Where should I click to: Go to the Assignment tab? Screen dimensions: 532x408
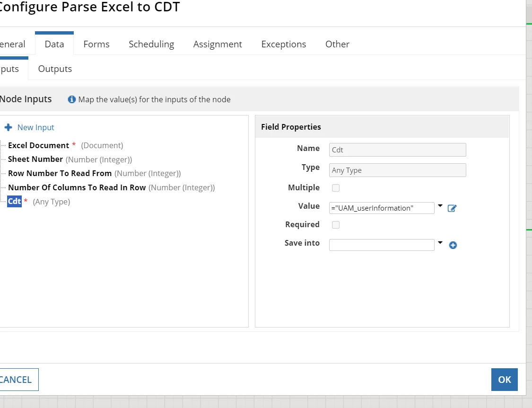[x=218, y=44]
